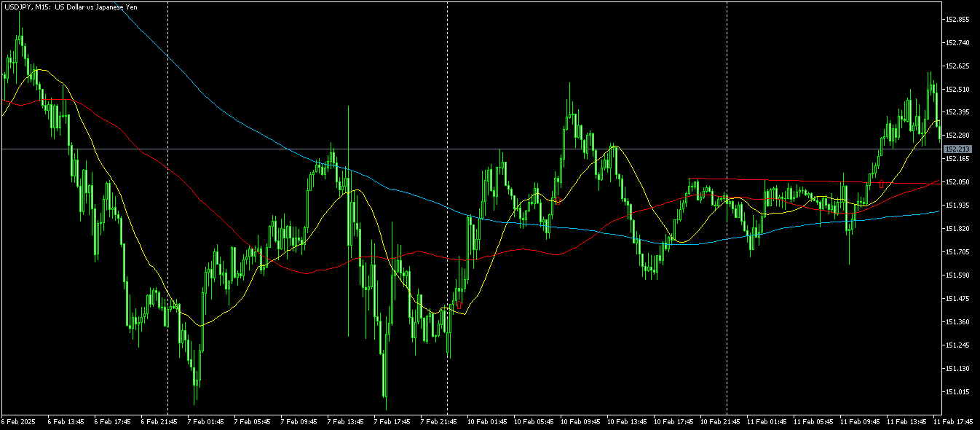Image resolution: width=980 pixels, height=430 pixels.
Task: Click the time label 10 Feb 21:45
Action: (720, 421)
